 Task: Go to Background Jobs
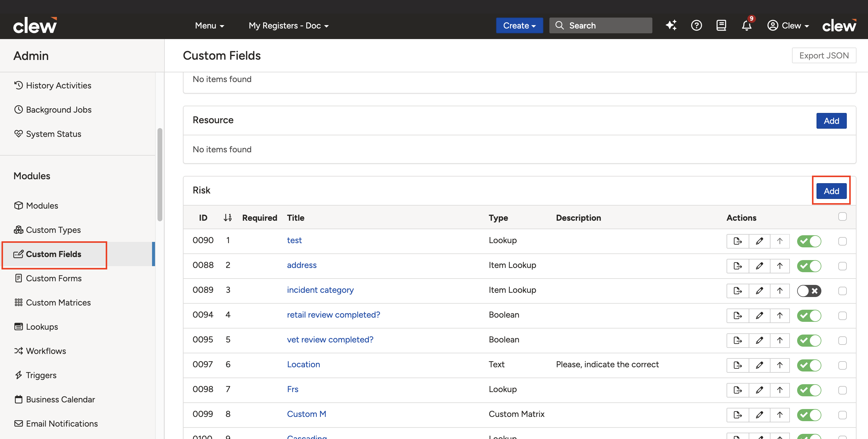coord(53,110)
